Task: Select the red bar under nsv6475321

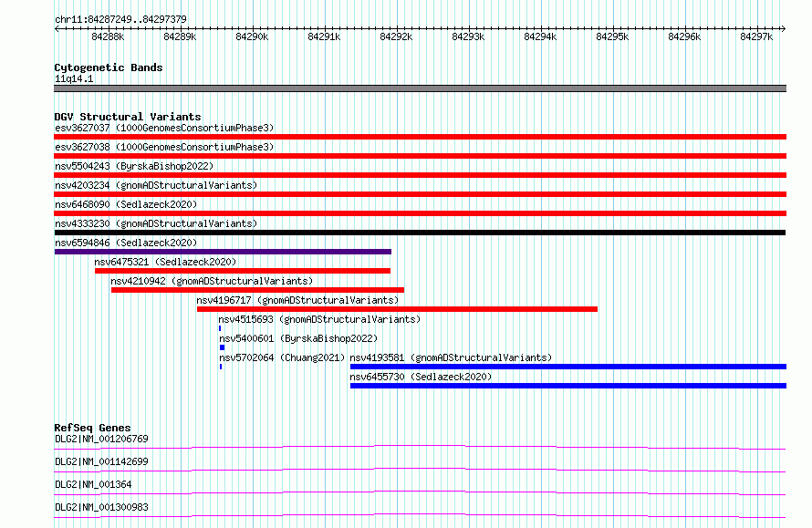Action: point(243,271)
